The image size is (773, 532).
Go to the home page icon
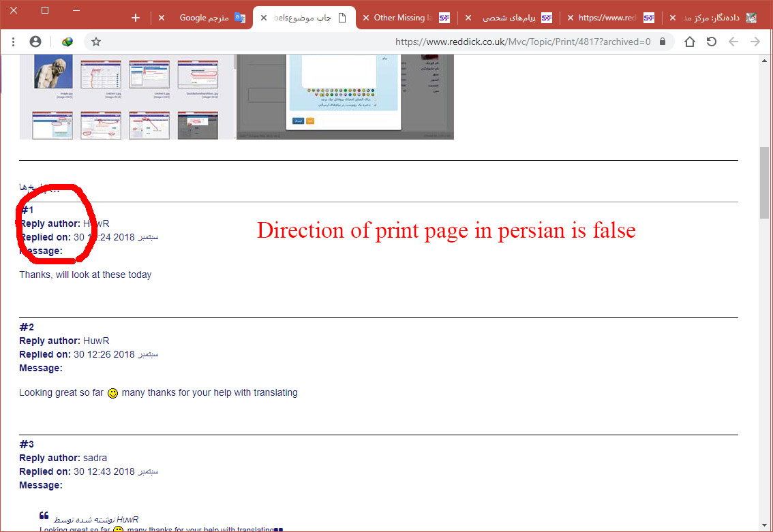(x=690, y=42)
